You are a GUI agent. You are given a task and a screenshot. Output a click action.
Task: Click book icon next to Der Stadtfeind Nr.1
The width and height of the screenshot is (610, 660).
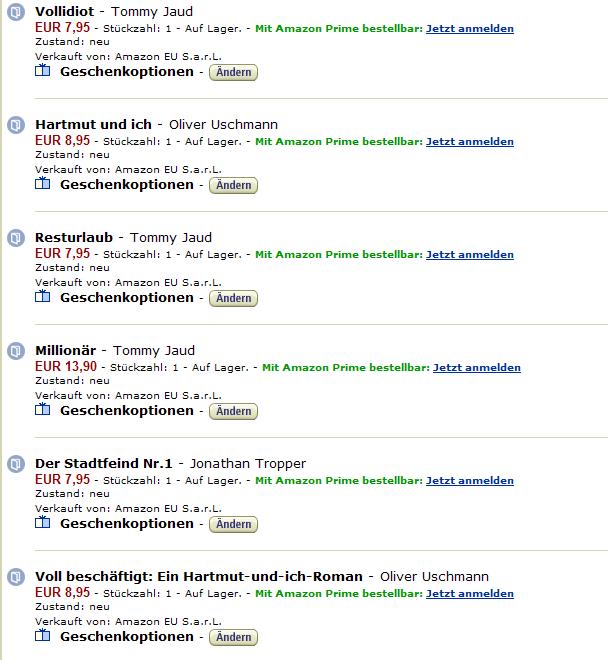click(16, 464)
